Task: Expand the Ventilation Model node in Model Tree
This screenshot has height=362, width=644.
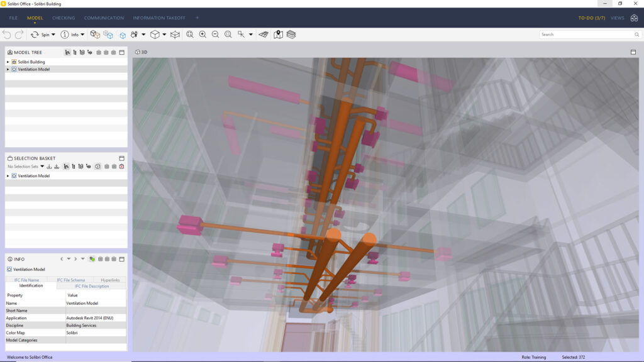Action: [8, 68]
